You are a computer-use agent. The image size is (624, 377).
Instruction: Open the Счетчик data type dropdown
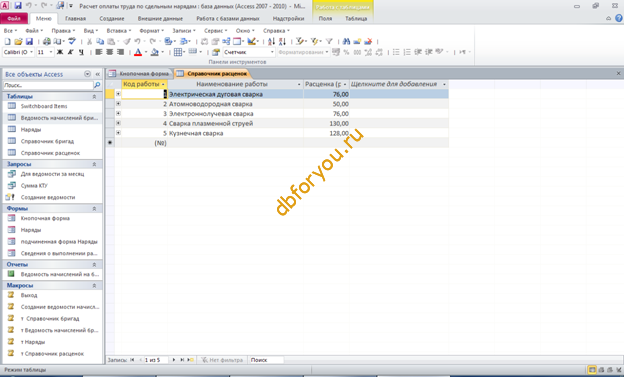pos(272,52)
